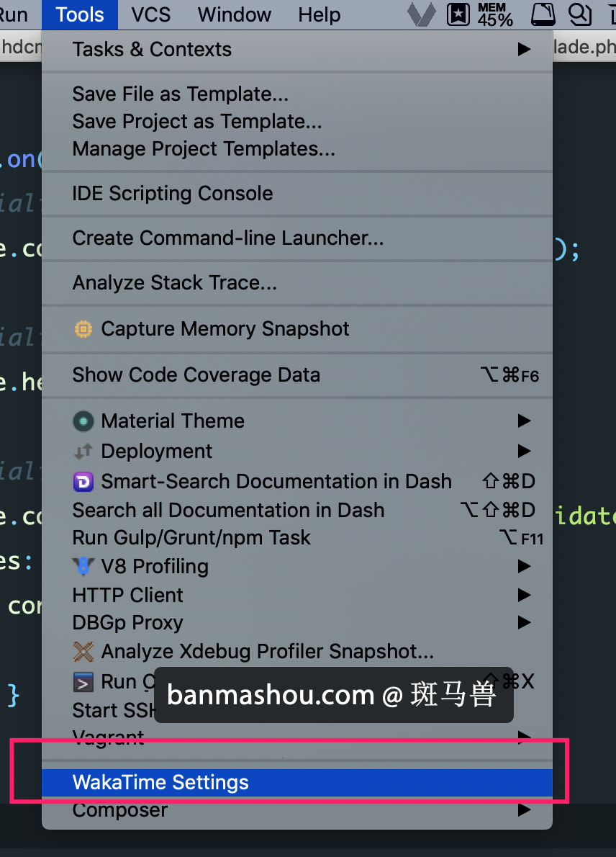The width and height of the screenshot is (616, 857).
Task: Click the Xdebug Profiler Snapshot icon
Action: coord(83,652)
